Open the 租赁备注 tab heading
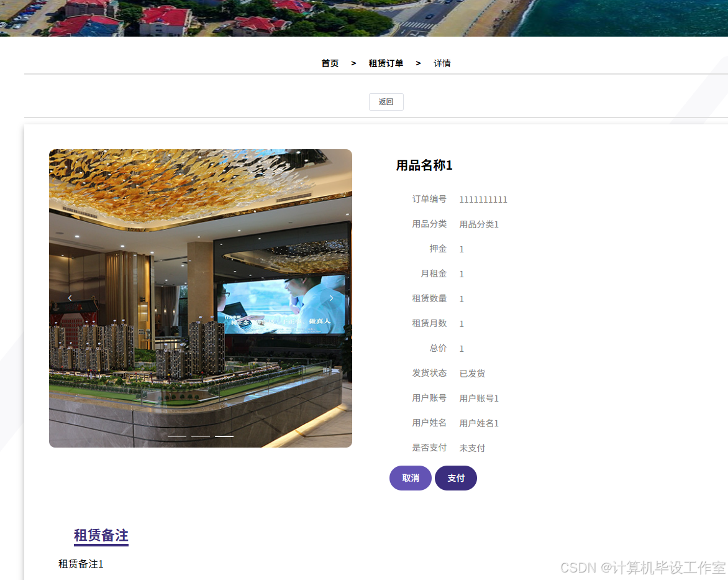Viewport: 728px width, 580px height. (x=101, y=535)
